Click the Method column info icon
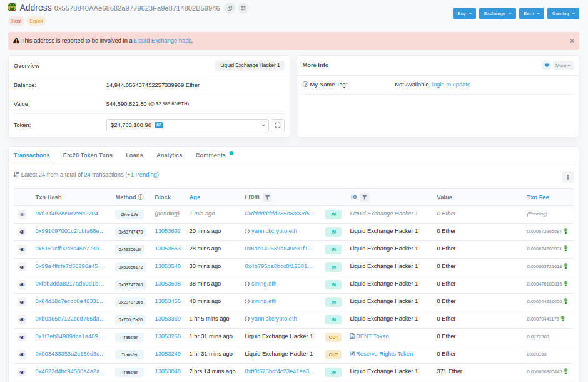The height and width of the screenshot is (382, 588). [x=141, y=197]
